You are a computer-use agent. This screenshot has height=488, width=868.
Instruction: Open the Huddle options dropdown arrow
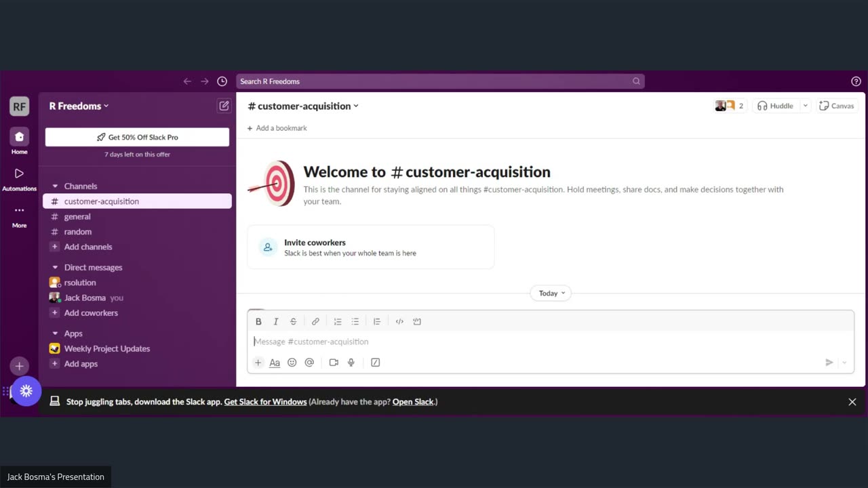coord(805,106)
